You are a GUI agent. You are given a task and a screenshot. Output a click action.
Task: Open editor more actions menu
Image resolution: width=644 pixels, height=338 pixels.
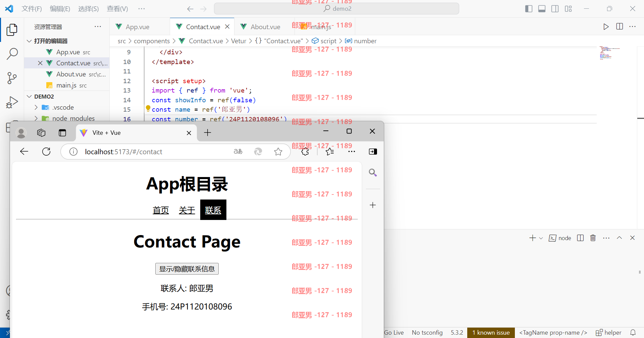[x=633, y=26]
